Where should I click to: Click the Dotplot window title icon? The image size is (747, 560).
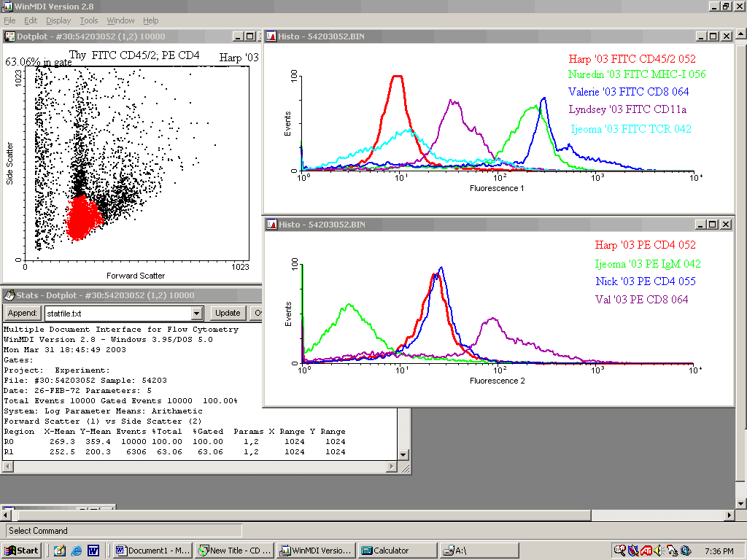[10, 36]
